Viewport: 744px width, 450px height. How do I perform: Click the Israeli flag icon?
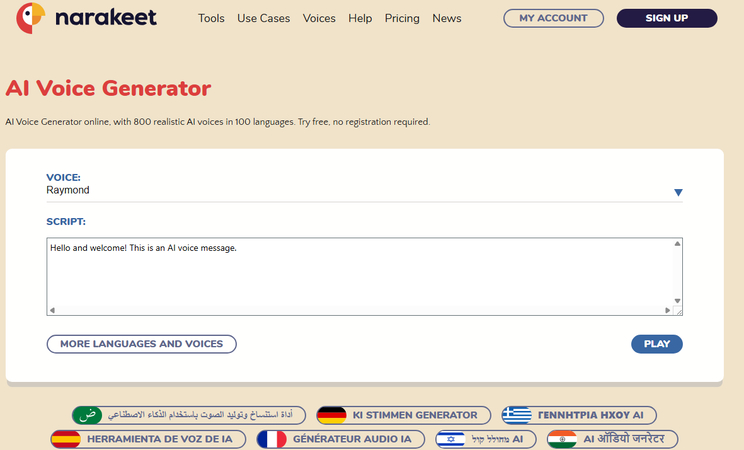point(450,439)
